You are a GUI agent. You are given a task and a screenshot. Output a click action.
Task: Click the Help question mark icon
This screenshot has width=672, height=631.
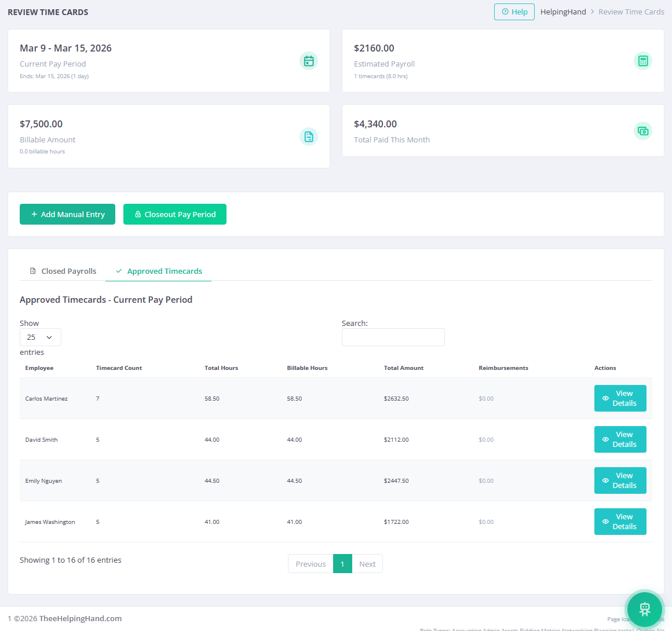(x=505, y=12)
